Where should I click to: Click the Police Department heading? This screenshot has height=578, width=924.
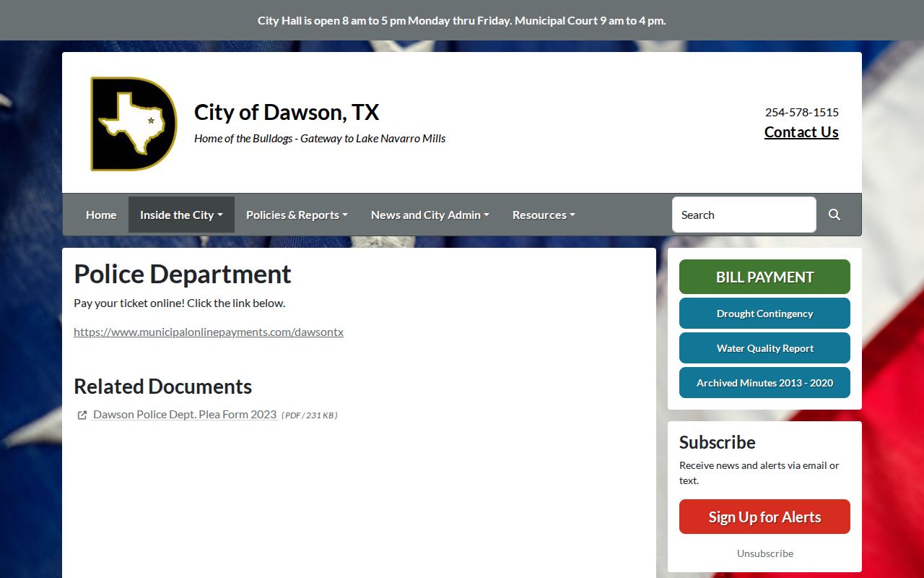coord(183,275)
